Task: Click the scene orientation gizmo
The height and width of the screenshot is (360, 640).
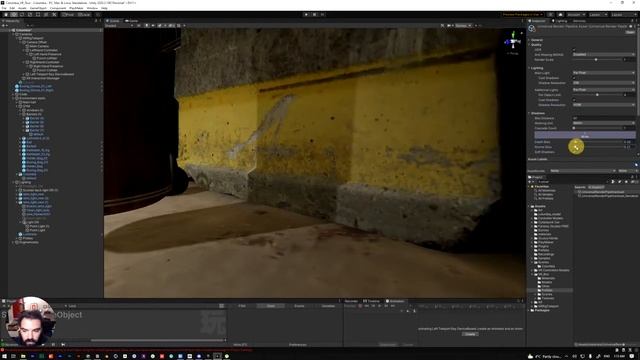Action: click(513, 42)
